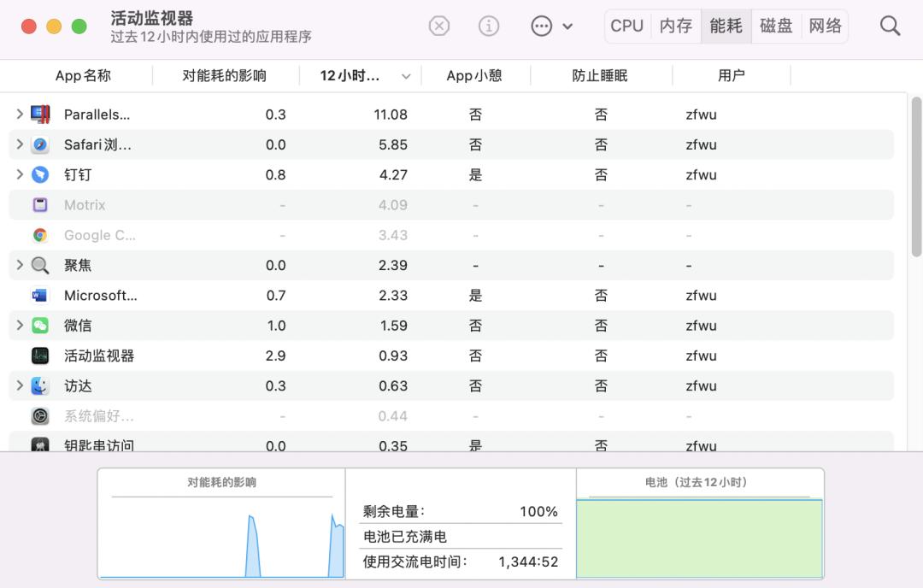Click the quit process X icon

click(x=439, y=26)
